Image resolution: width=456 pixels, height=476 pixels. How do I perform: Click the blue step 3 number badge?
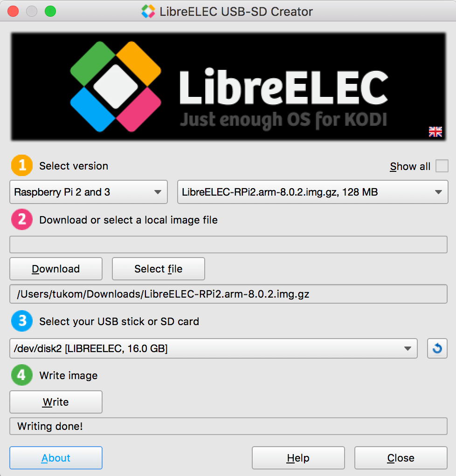point(22,321)
